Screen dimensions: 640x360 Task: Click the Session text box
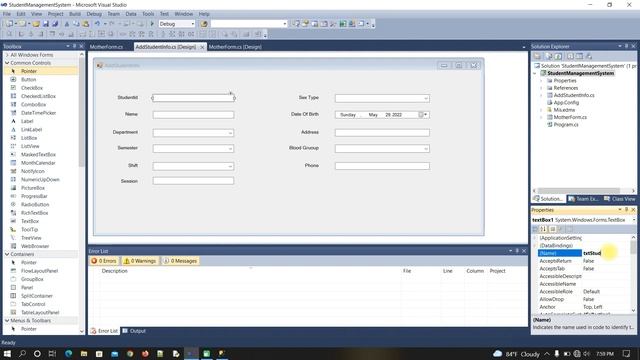click(193, 181)
